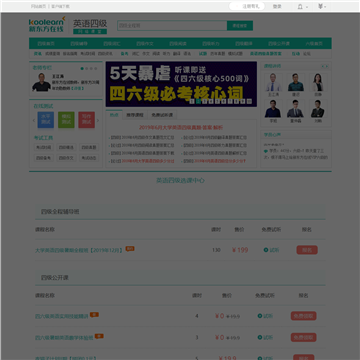Click in the course search field
The image size is (360, 360).
pos(172,26)
